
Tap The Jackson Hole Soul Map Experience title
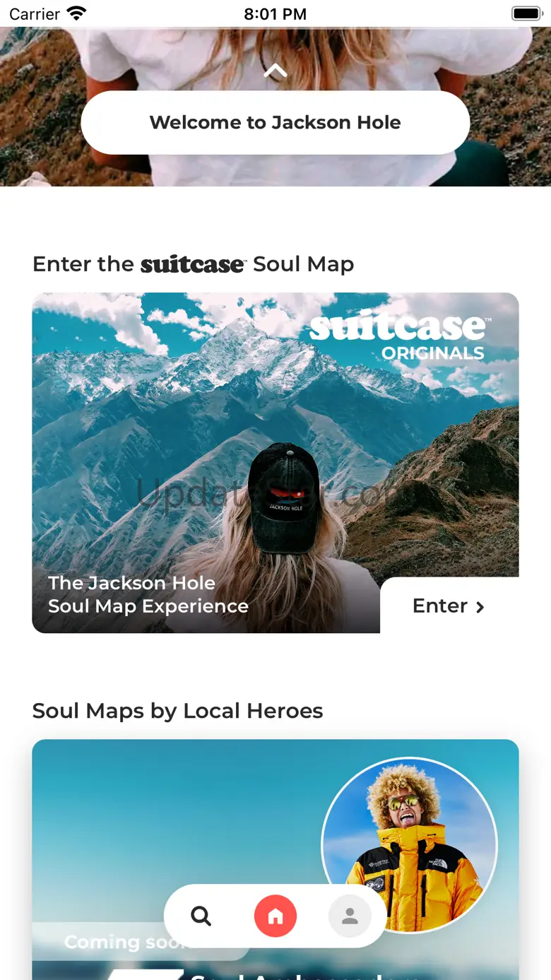tap(148, 594)
